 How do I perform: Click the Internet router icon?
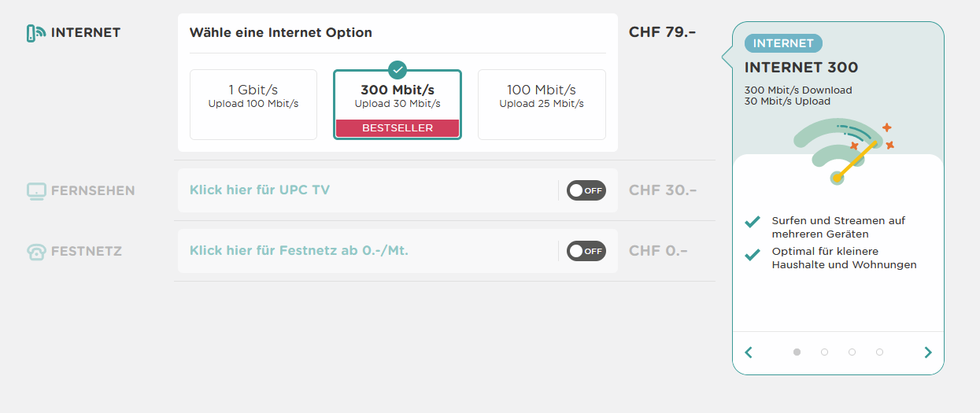35,33
